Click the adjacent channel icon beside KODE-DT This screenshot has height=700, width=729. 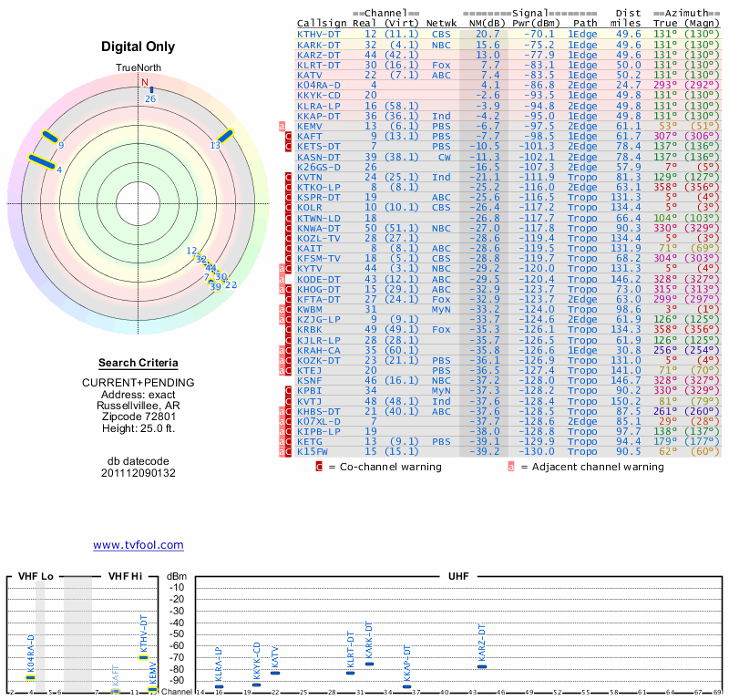tap(282, 278)
